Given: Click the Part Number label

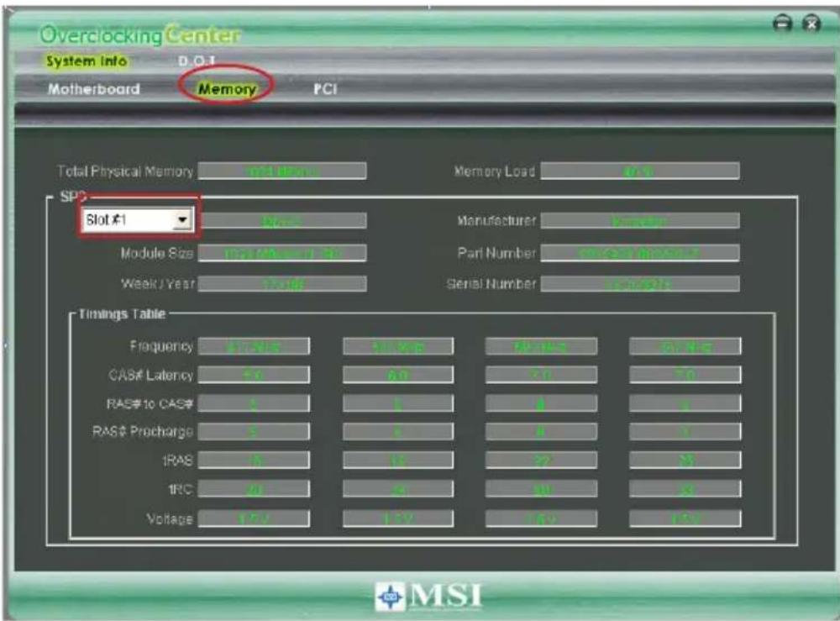Looking at the screenshot, I should tap(496, 253).
